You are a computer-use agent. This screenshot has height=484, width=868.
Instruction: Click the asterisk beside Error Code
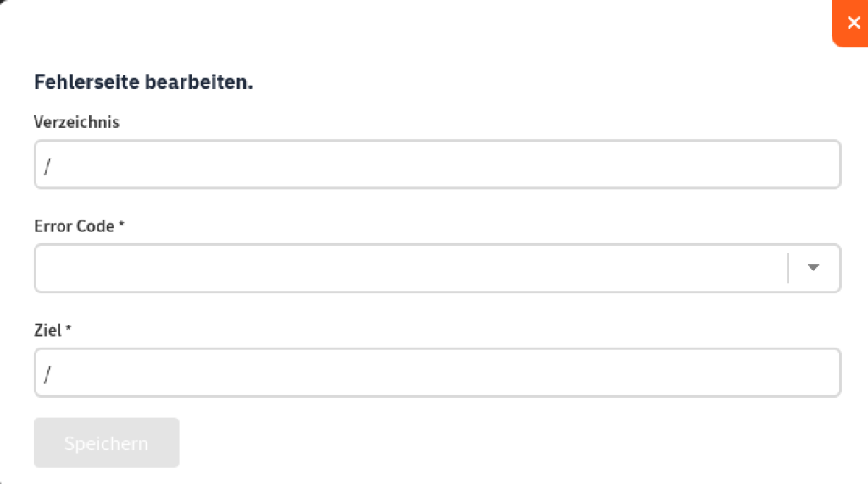tap(121, 224)
